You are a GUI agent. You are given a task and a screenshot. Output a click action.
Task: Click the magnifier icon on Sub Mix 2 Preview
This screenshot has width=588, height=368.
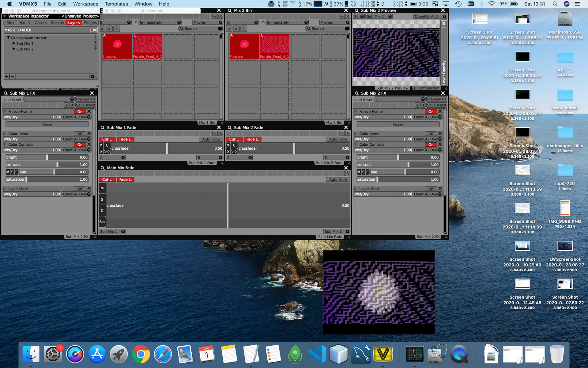point(356,10)
